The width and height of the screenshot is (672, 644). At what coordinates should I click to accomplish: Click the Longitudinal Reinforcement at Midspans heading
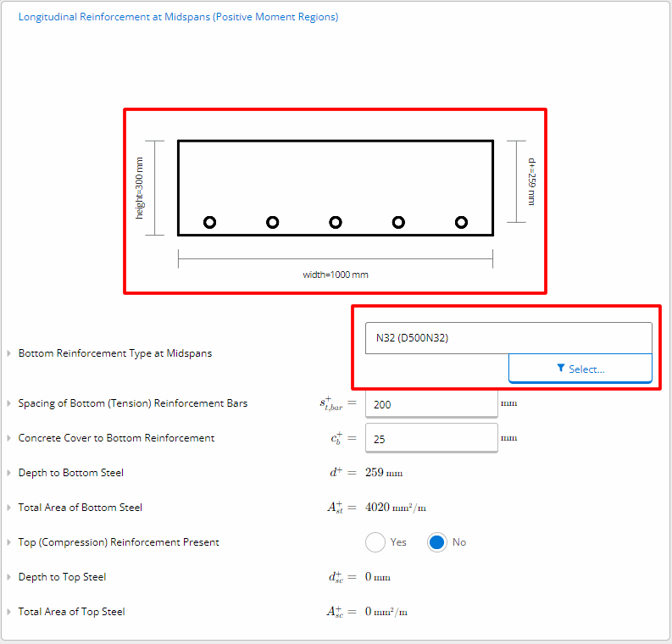pyautogui.click(x=178, y=17)
